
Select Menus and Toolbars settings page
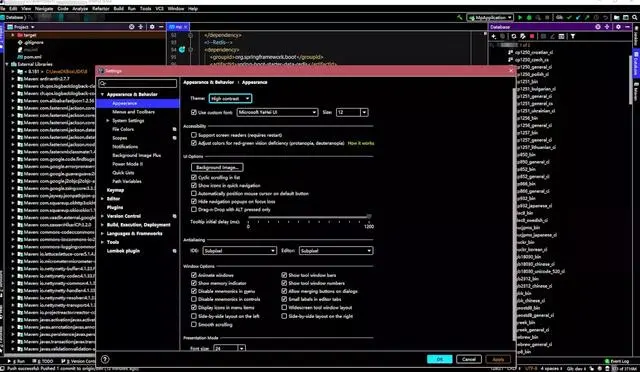click(x=133, y=112)
